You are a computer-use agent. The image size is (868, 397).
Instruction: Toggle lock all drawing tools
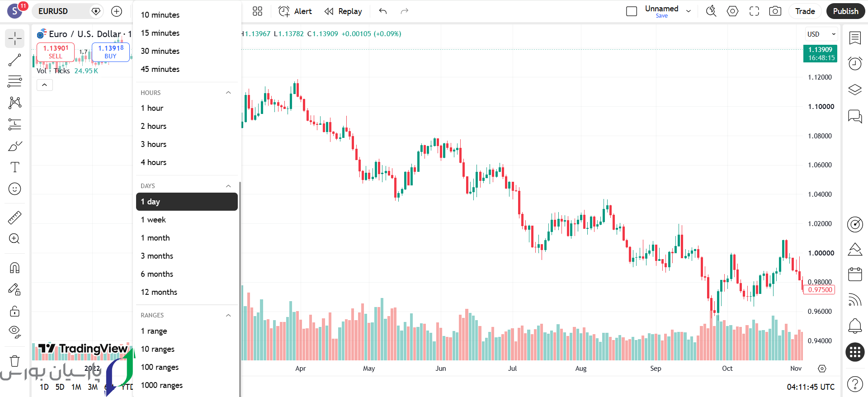14,311
